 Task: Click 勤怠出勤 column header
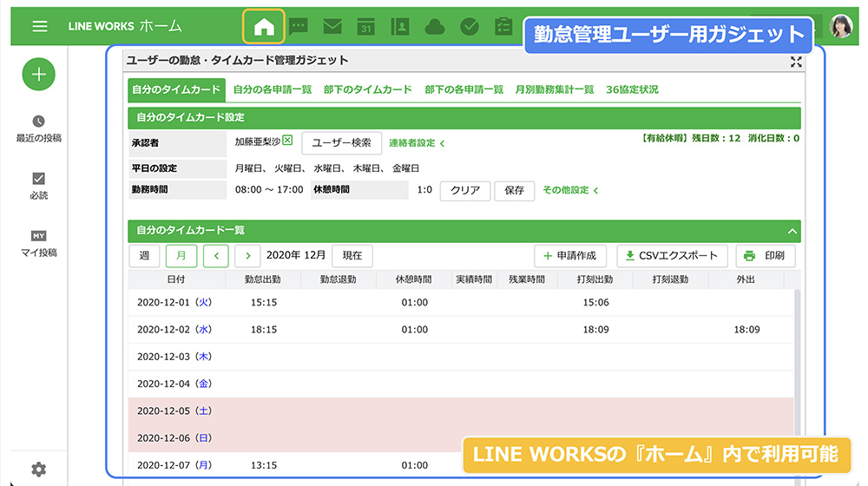coord(263,279)
